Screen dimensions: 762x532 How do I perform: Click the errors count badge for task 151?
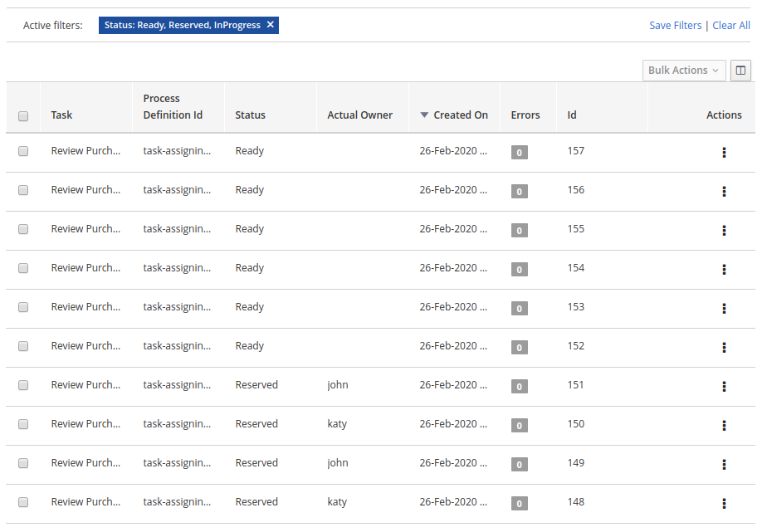[519, 387]
